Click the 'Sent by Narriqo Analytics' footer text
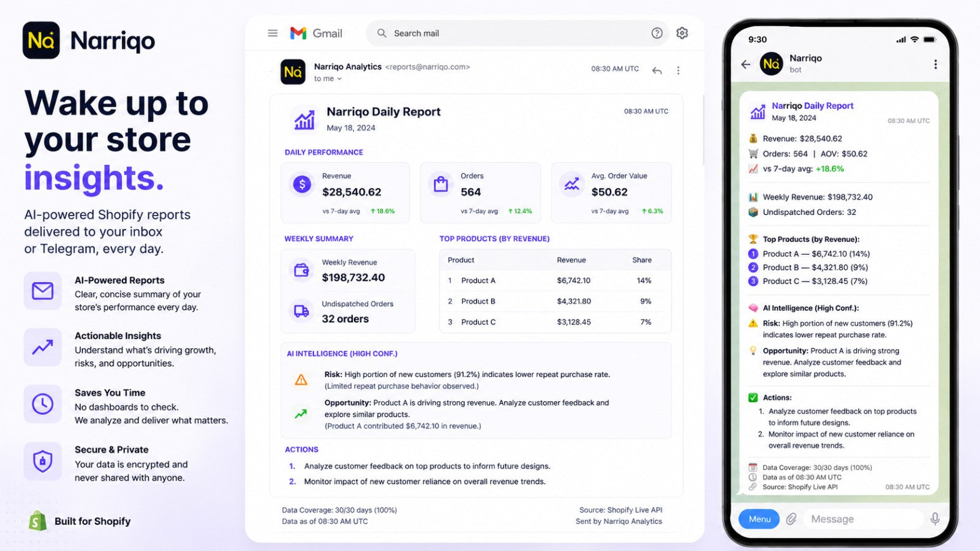 tap(619, 522)
